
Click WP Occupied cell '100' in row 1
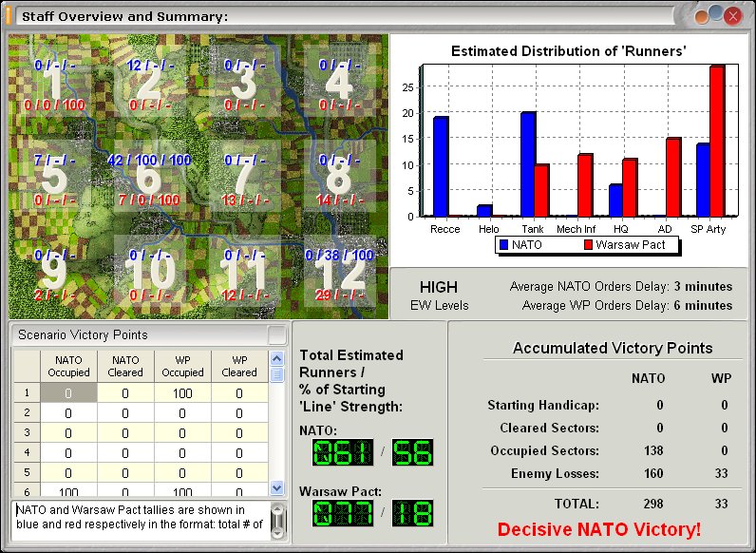tap(182, 392)
